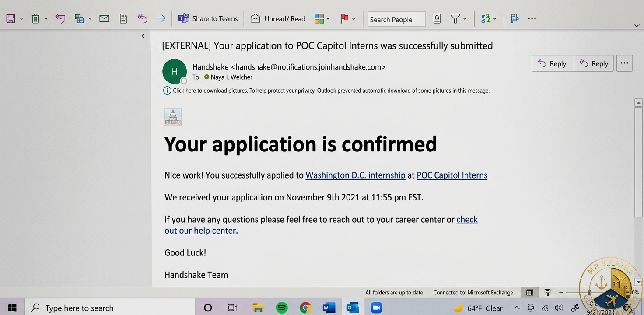Open Cortana circle icon on taskbar
644x315 pixels.
pyautogui.click(x=208, y=308)
